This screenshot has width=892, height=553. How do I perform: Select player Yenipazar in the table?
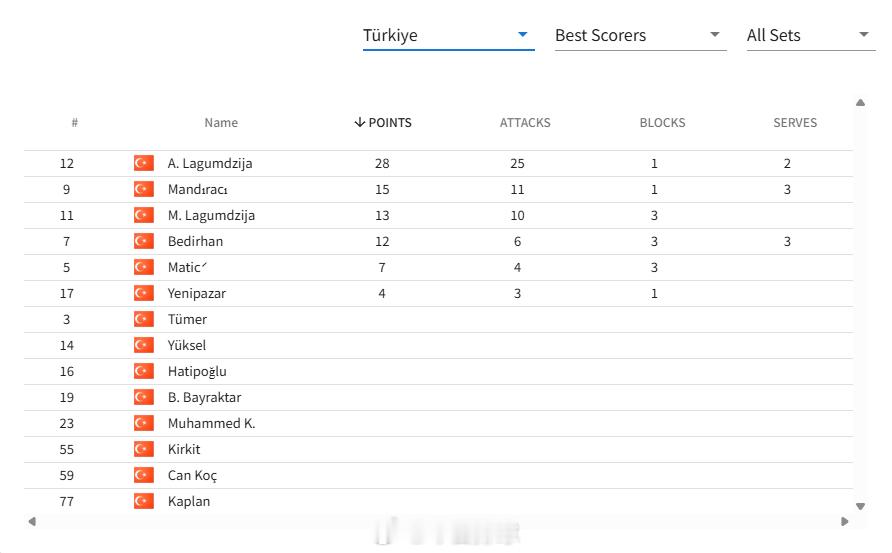coord(438,294)
